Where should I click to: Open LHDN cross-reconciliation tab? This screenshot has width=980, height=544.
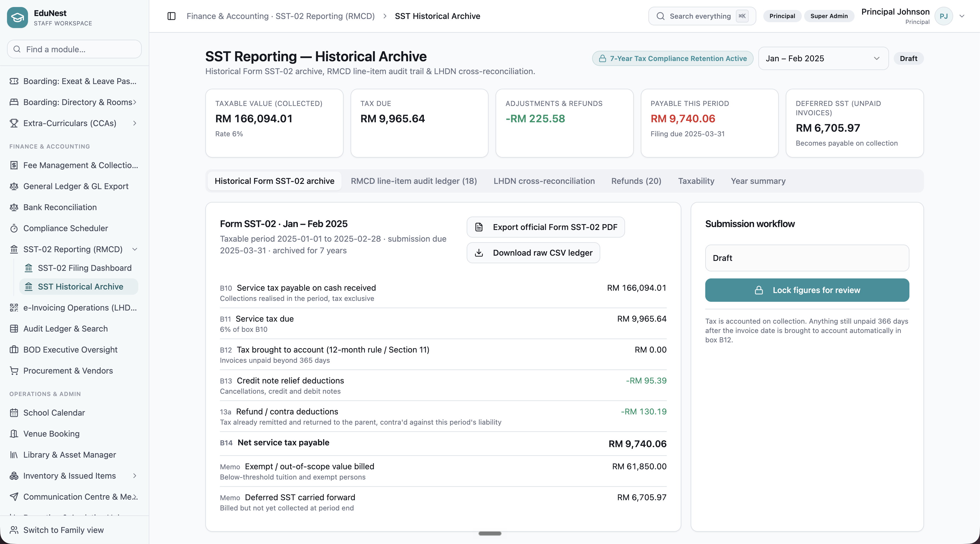pyautogui.click(x=544, y=181)
